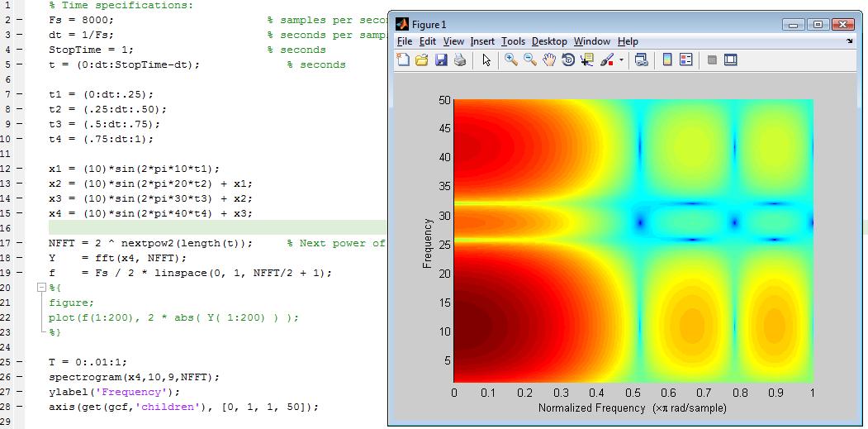Collapse the block comment fold at line 20
This screenshot has width=868, height=429.
[x=40, y=288]
